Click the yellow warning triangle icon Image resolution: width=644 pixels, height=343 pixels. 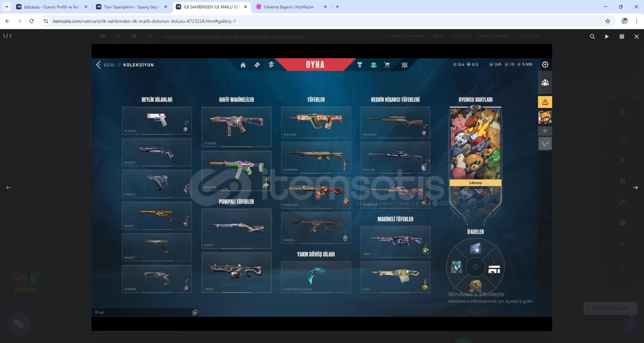pyautogui.click(x=545, y=102)
